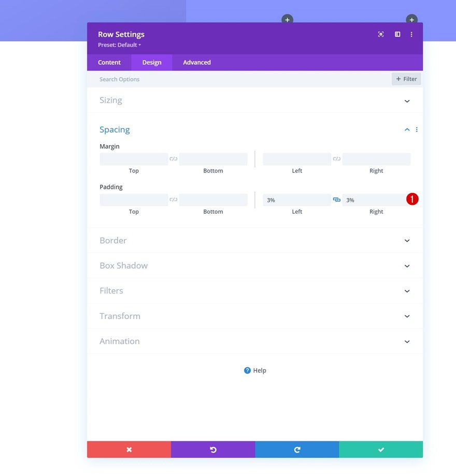Click the Filter button
This screenshot has width=456, height=476.
coord(406,79)
